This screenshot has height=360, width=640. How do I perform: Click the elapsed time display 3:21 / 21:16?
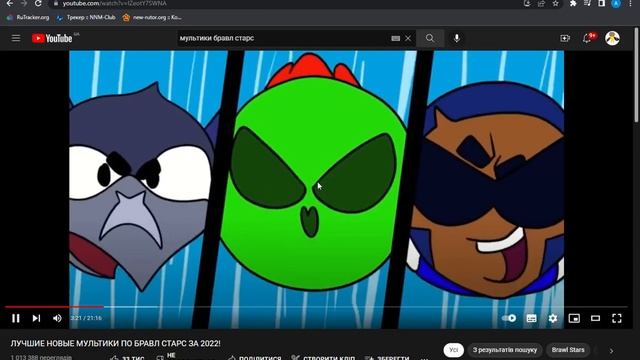point(86,318)
